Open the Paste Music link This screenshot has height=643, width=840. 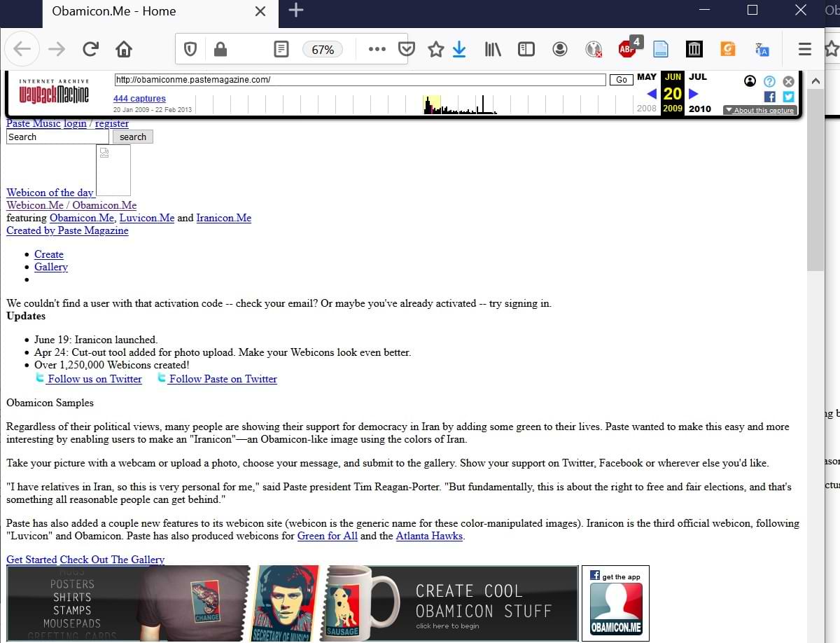click(x=34, y=123)
